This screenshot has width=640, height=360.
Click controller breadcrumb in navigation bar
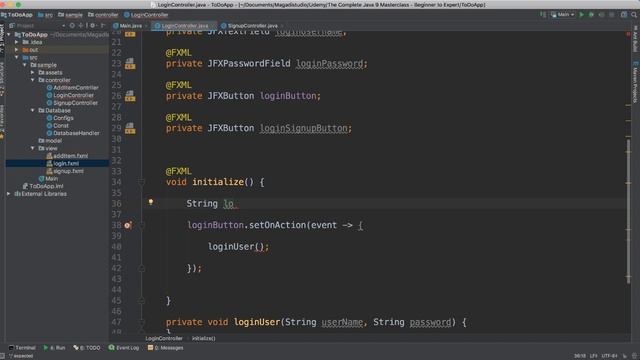103,15
